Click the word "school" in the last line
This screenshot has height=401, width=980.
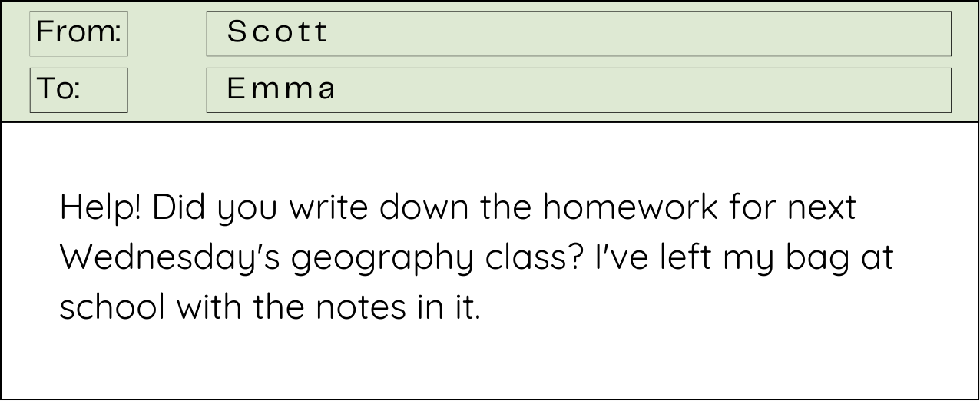pyautogui.click(x=112, y=307)
